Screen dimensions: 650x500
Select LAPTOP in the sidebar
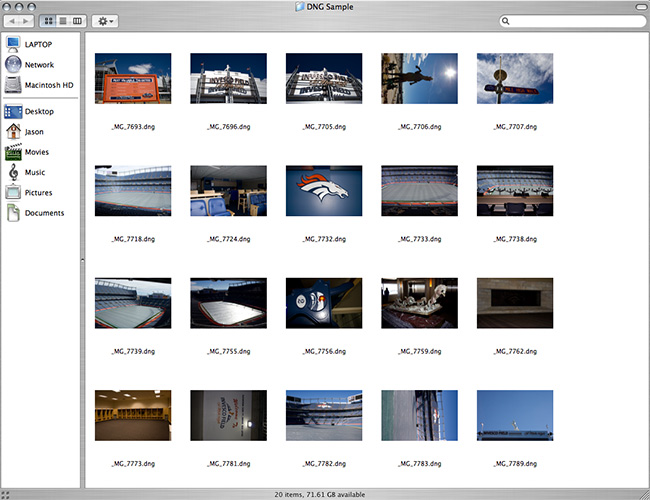pyautogui.click(x=38, y=44)
